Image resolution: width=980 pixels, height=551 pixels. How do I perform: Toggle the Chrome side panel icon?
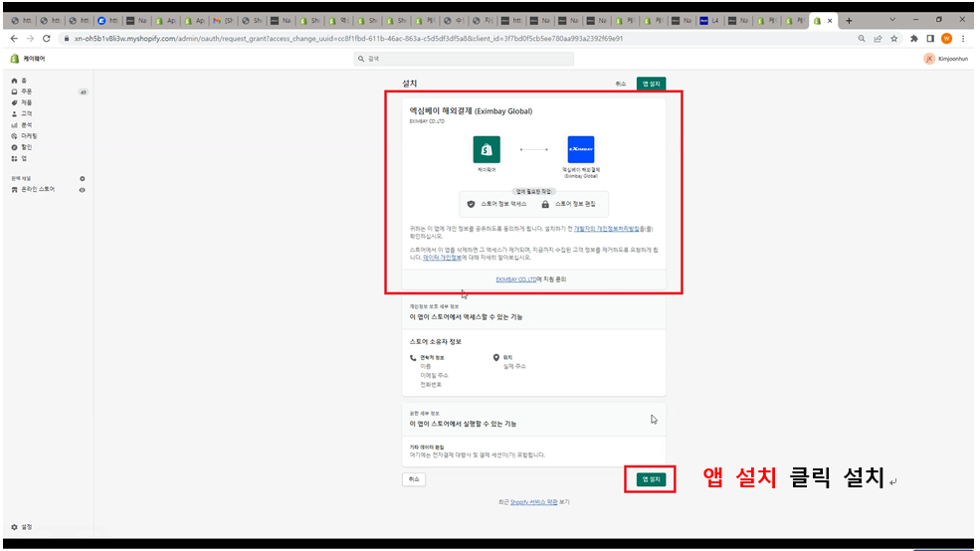(930, 39)
